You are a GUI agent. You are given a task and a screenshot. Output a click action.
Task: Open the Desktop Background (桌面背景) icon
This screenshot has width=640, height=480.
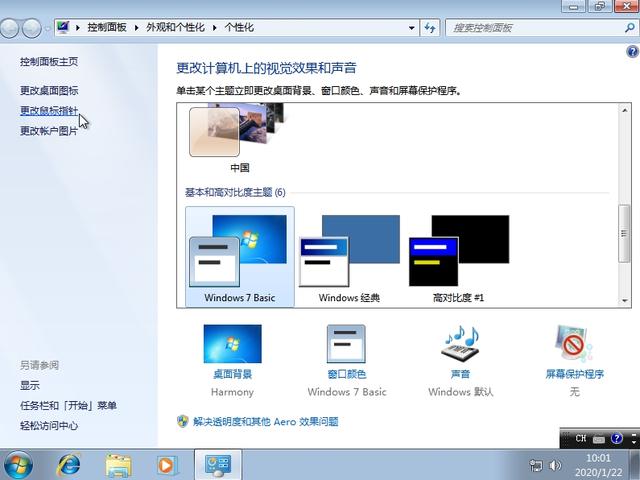(x=232, y=344)
